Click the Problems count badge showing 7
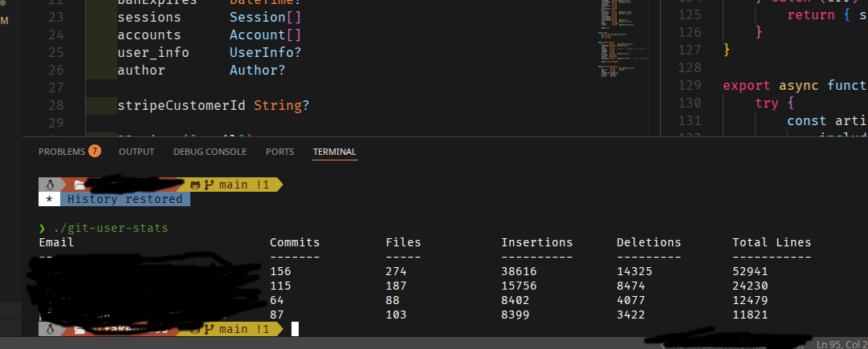868x349 pixels. (x=95, y=152)
